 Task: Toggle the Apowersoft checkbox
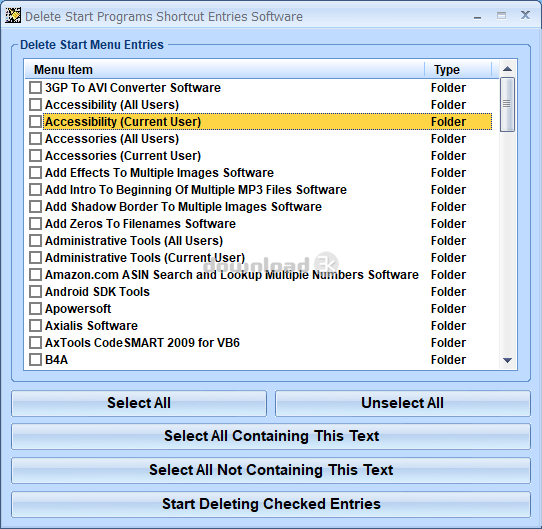click(35, 308)
